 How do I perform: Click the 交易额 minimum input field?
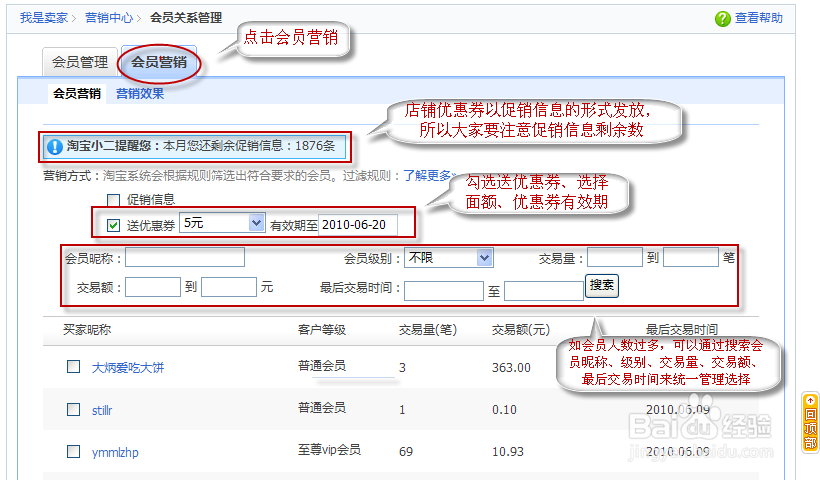153,287
